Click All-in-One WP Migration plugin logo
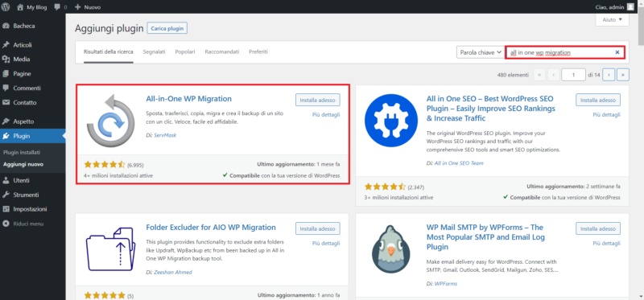Screen dimensions: 644x300 (111, 121)
